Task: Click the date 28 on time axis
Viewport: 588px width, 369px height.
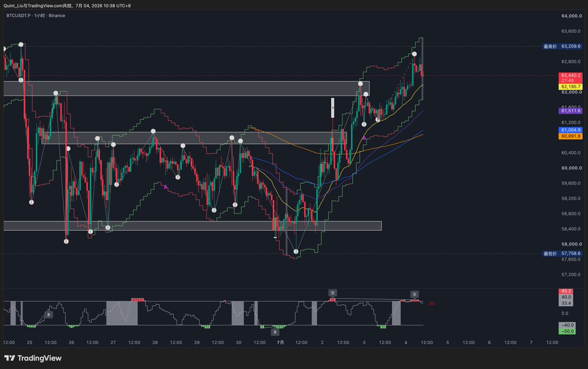Action: click(x=155, y=343)
